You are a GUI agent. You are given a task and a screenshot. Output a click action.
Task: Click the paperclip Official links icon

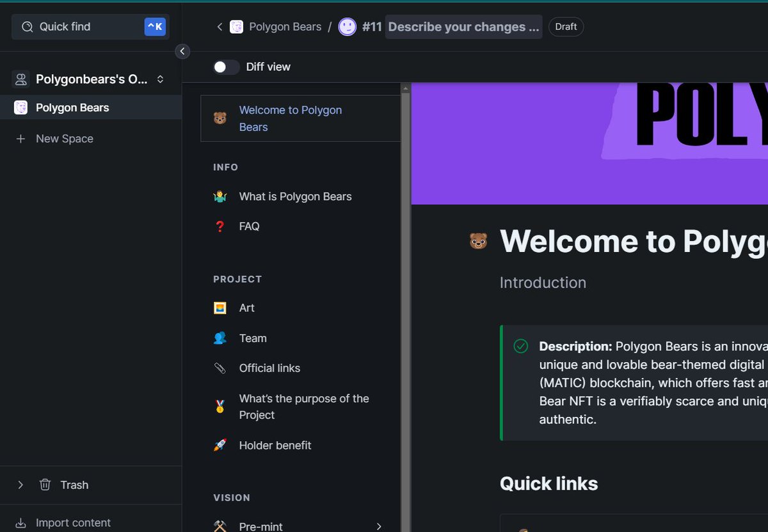[220, 368]
